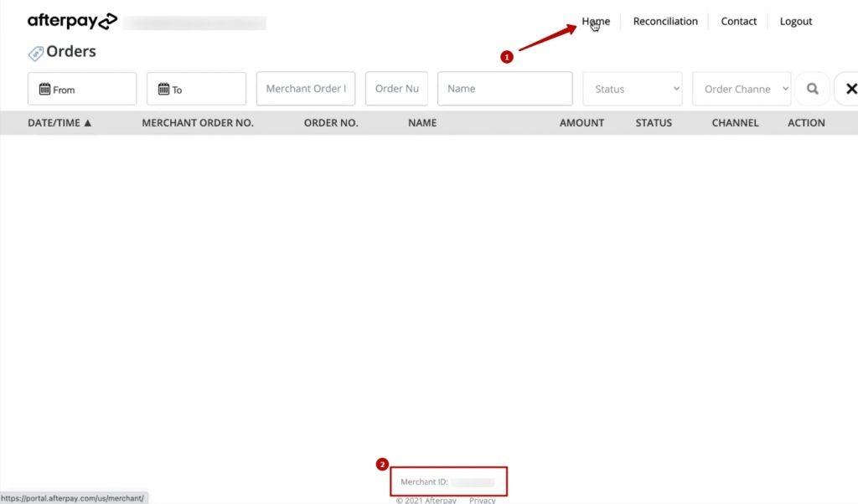Open the Status filter dropdown
The image size is (858, 504).
coord(633,89)
